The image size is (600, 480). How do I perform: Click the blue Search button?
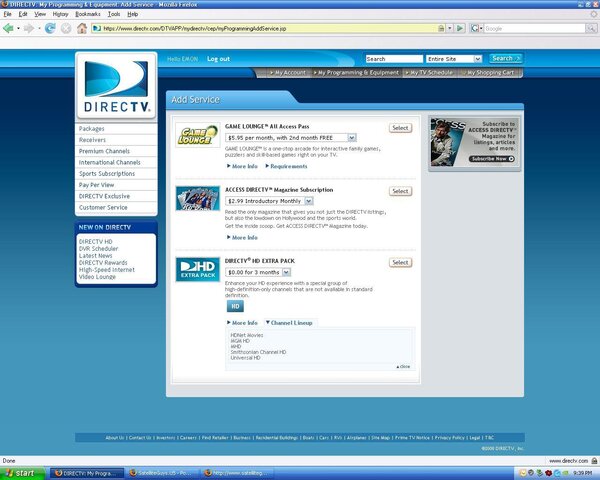tap(506, 59)
